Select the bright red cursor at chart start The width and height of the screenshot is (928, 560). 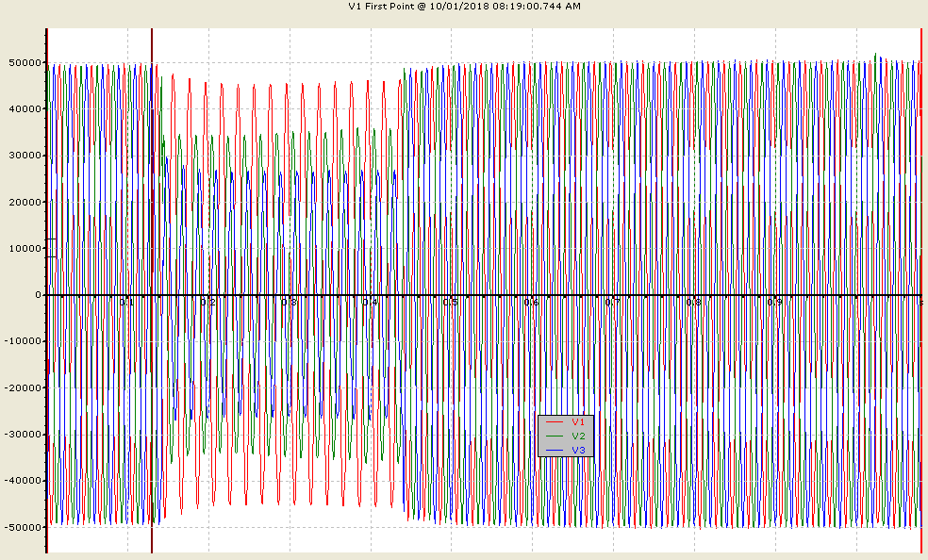[x=47, y=290]
